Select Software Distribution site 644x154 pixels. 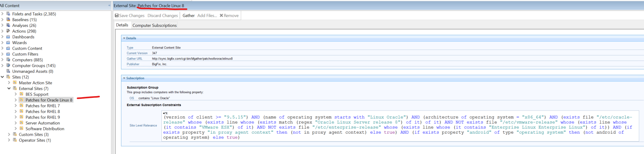[x=45, y=129]
